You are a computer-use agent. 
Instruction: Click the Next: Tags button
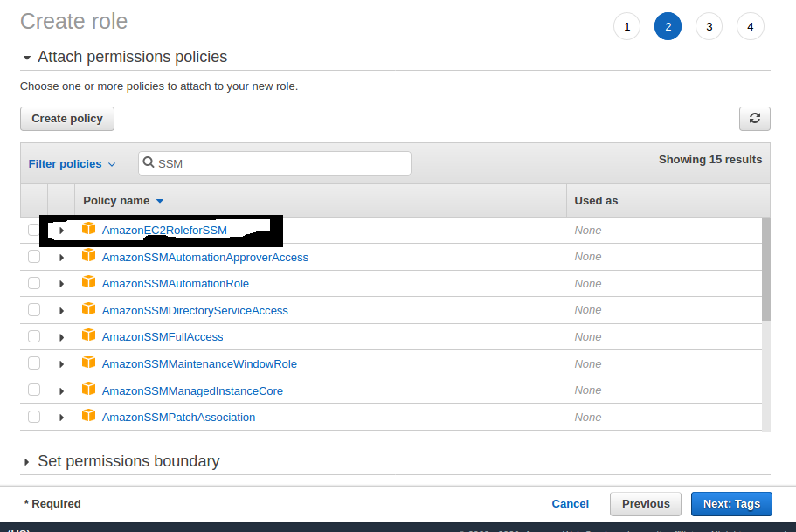pos(731,503)
